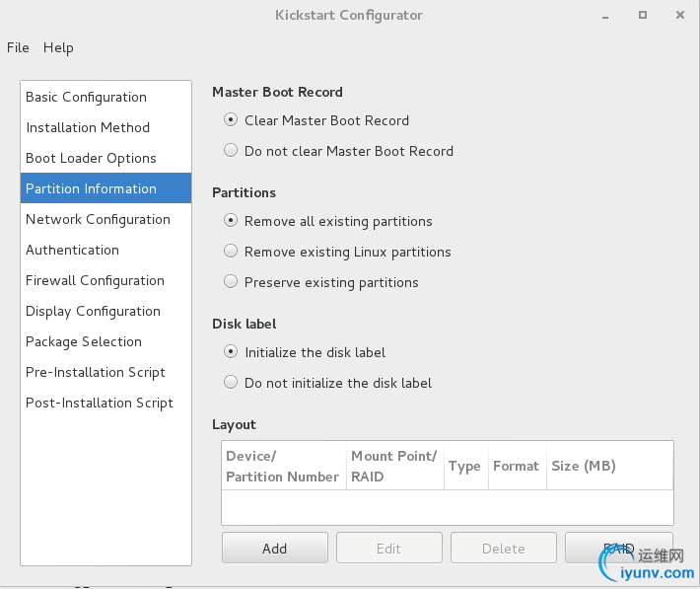Viewport: 700px width, 589px height.
Task: Go to Package Selection section
Action: click(x=84, y=341)
